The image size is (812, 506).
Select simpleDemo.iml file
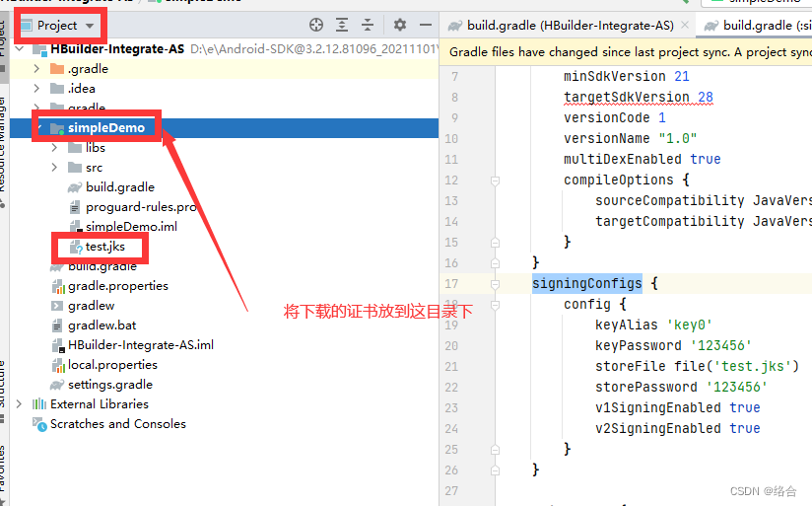point(131,227)
